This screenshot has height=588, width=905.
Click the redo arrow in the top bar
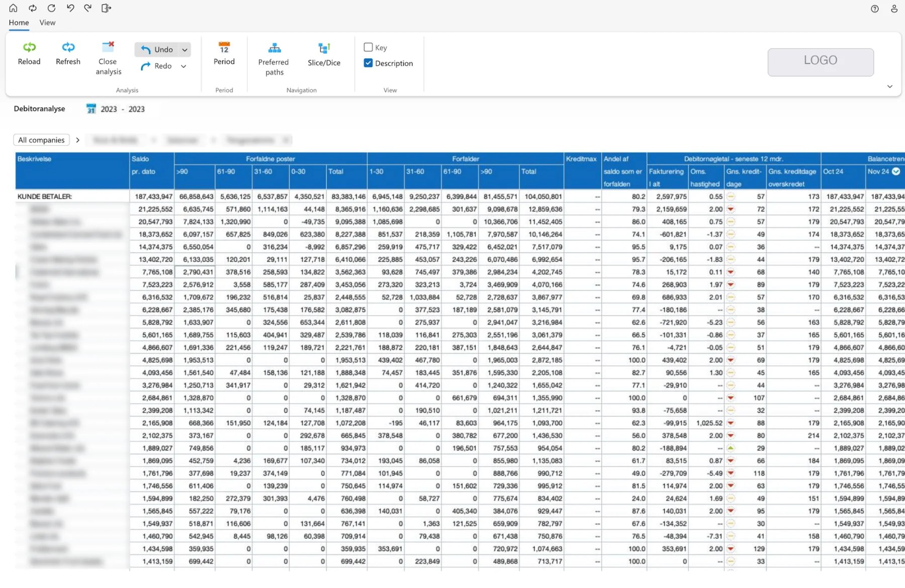88,8
